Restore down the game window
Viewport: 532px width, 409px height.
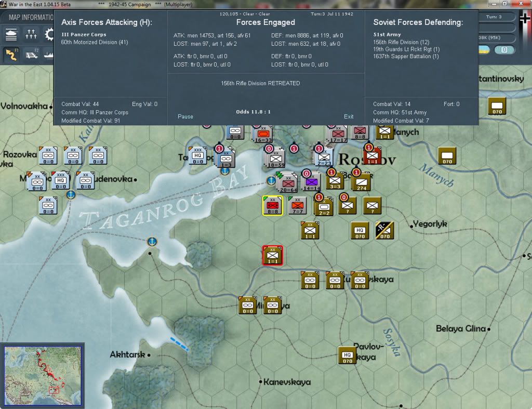click(x=505, y=4)
